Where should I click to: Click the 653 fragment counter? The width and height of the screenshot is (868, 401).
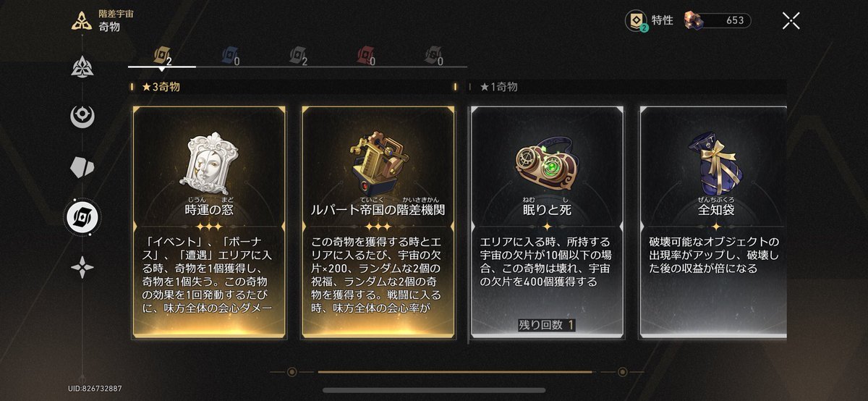coord(734,21)
